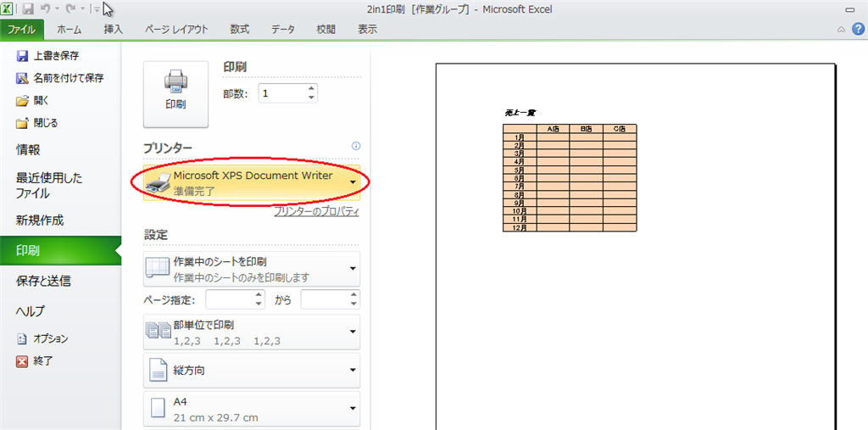Click the large 印刷 printer button

click(x=175, y=94)
